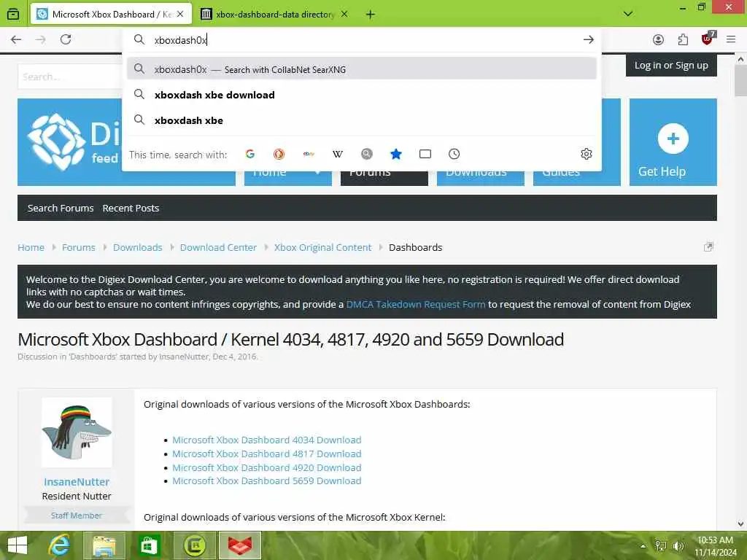The image size is (747, 560).
Task: Go back to the previous page
Action: pyautogui.click(x=16, y=39)
